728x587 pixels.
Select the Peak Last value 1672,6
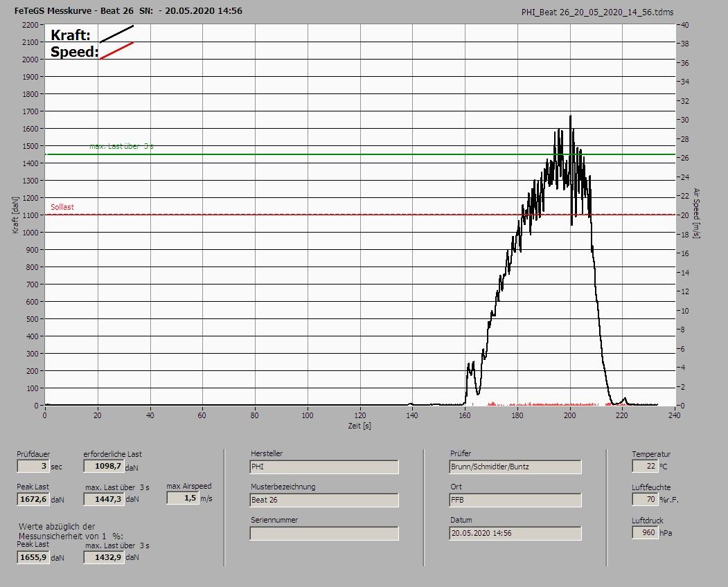(33, 499)
